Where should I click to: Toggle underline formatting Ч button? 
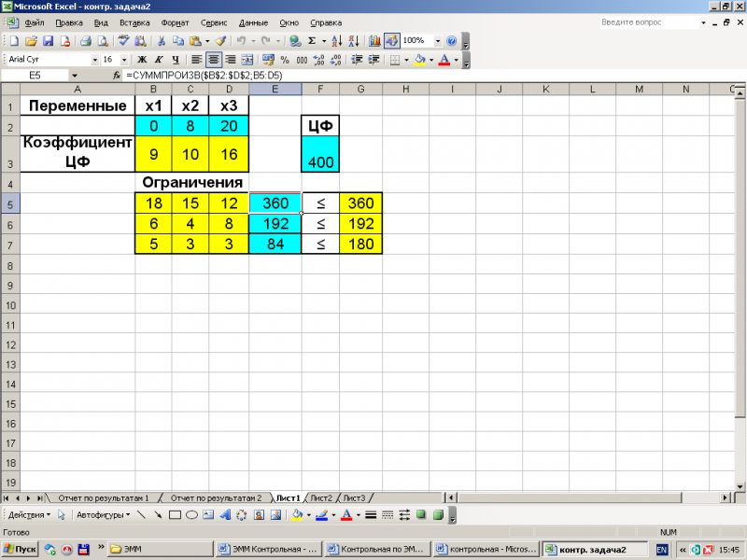pyautogui.click(x=176, y=60)
